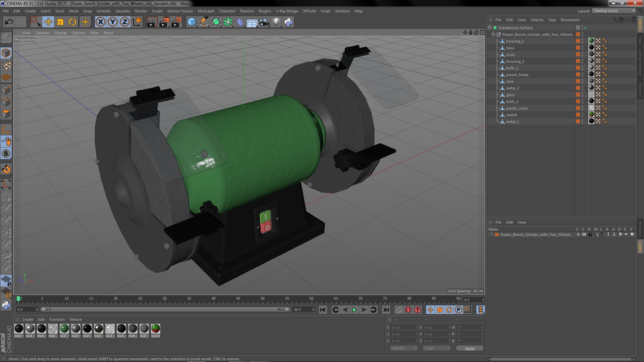Select the glass object in hierarchy

[510, 95]
